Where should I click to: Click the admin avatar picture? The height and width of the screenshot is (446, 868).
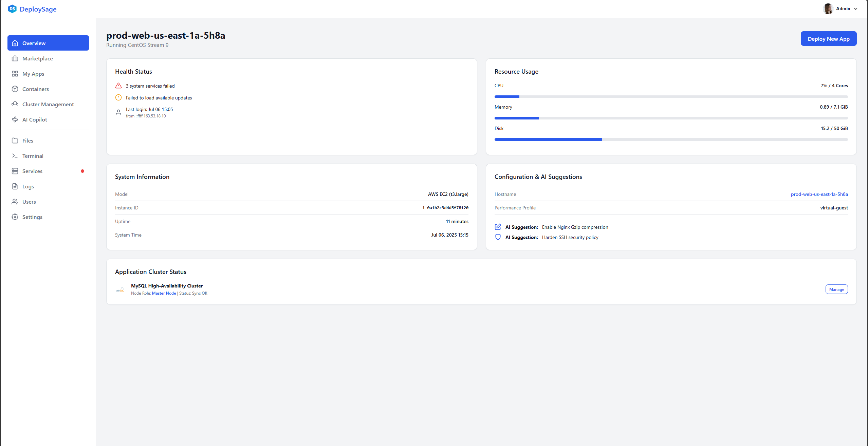click(x=828, y=9)
